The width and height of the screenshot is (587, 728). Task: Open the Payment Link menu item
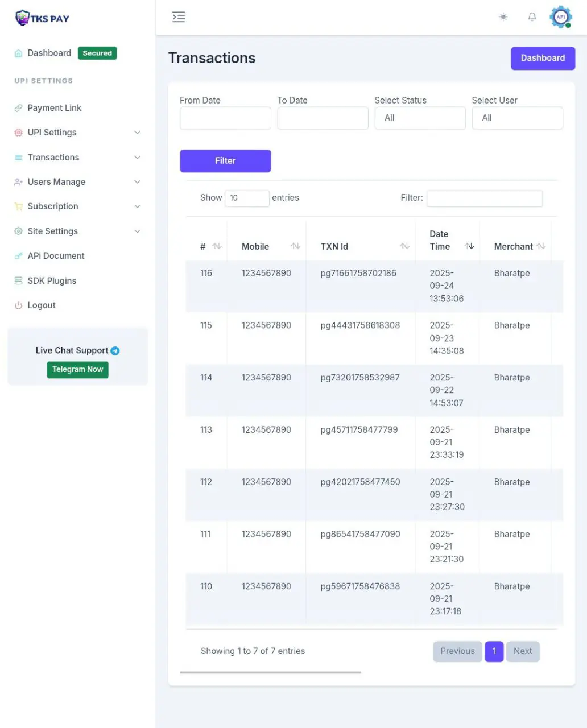55,108
